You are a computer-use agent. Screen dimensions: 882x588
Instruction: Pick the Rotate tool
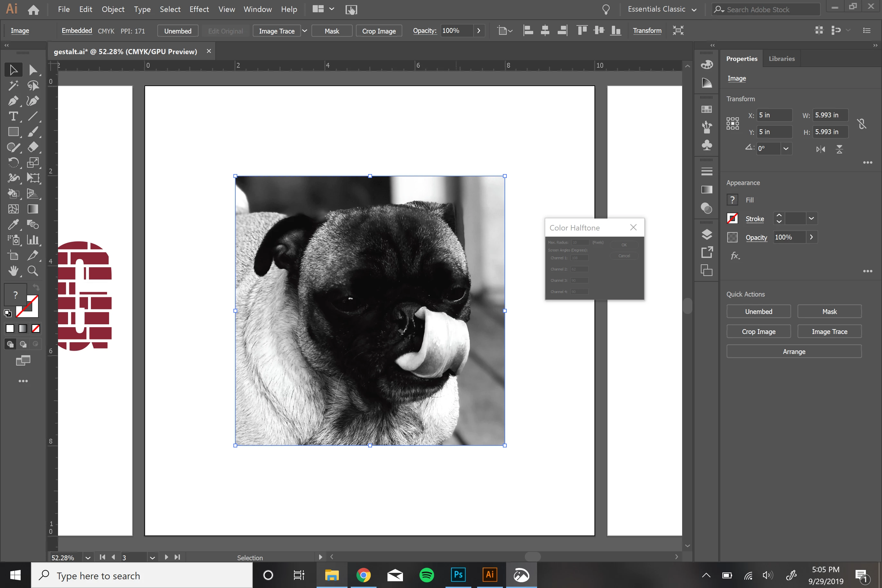pos(14,162)
